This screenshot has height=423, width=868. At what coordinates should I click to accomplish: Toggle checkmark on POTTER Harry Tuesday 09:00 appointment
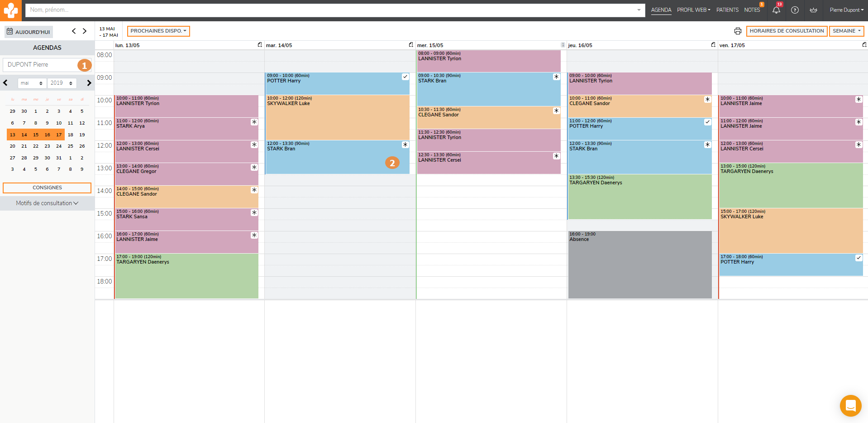[405, 77]
